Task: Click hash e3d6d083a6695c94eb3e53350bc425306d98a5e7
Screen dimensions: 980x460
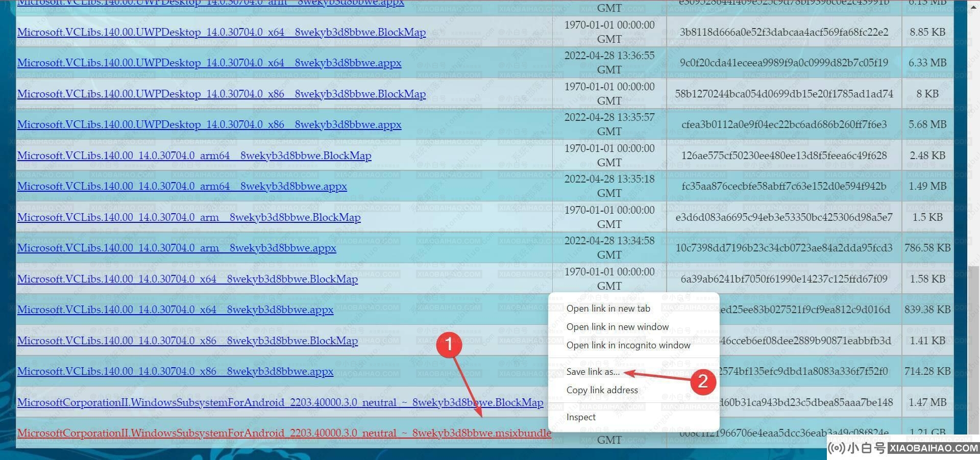Action: pyautogui.click(x=784, y=217)
